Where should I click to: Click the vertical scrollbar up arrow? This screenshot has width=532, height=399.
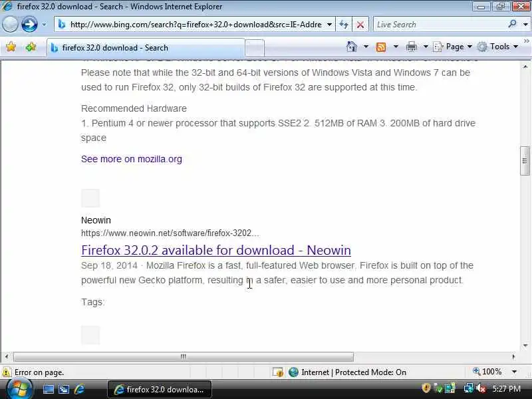point(525,66)
